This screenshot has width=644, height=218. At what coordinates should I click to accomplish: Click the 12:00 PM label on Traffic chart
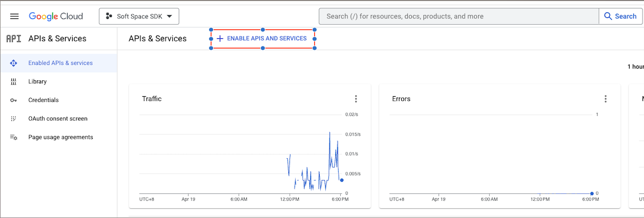(289, 199)
